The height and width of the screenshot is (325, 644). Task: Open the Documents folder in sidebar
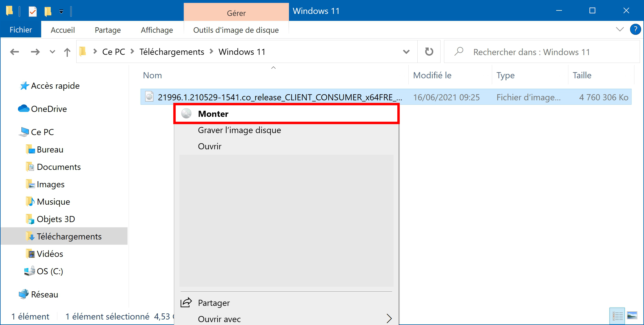click(x=59, y=167)
